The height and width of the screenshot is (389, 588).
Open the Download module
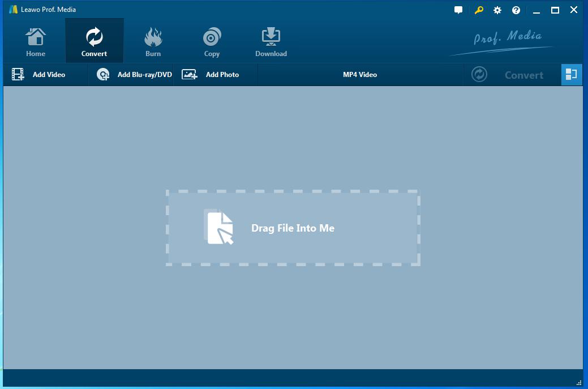pos(271,42)
